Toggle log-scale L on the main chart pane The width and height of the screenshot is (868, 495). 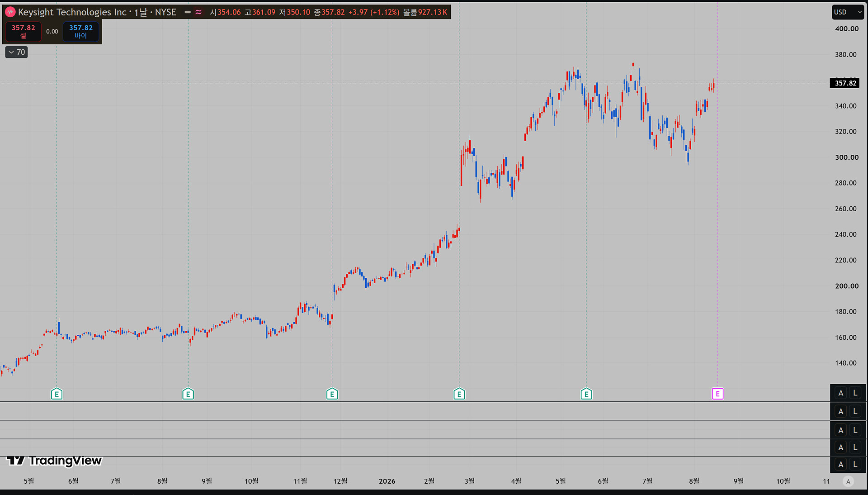855,393
